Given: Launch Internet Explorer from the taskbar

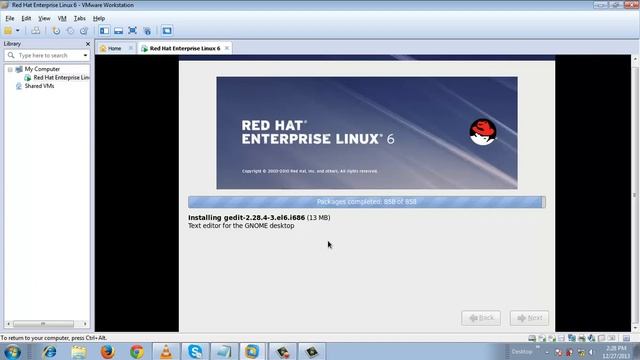Looking at the screenshot, I should point(49,352).
